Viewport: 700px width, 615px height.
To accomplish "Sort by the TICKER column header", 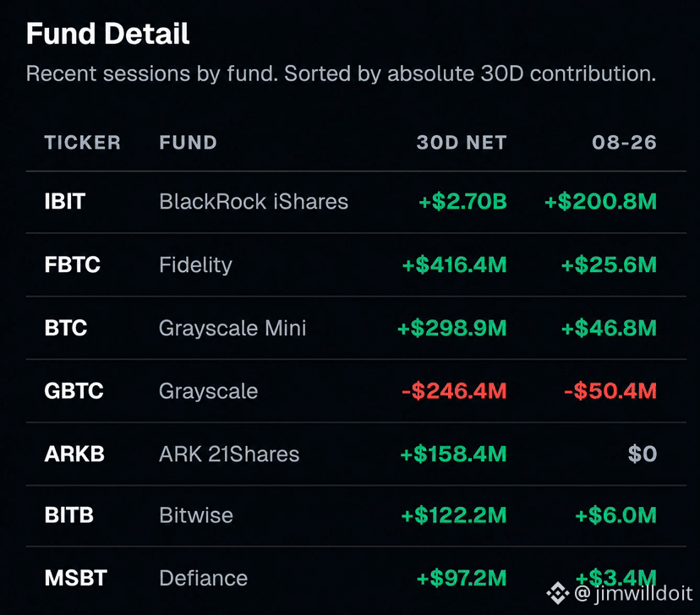I will click(x=83, y=143).
